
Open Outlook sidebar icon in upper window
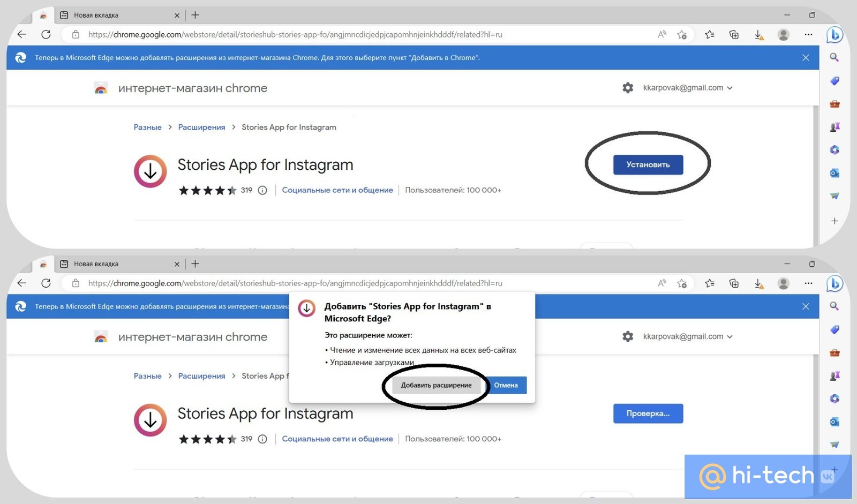[x=835, y=173]
